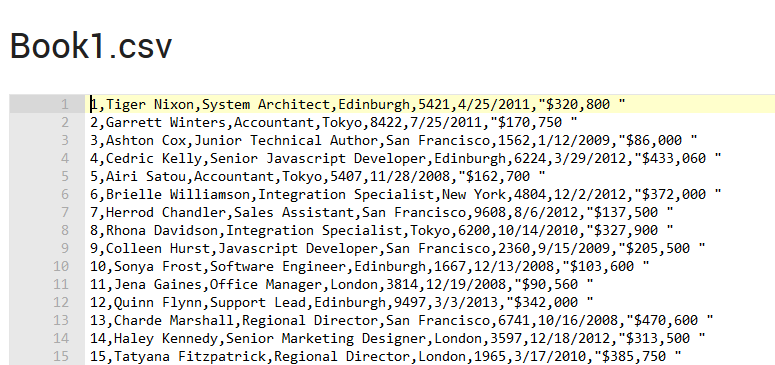Click 'Colleen Hurst' in row 9

[158, 248]
